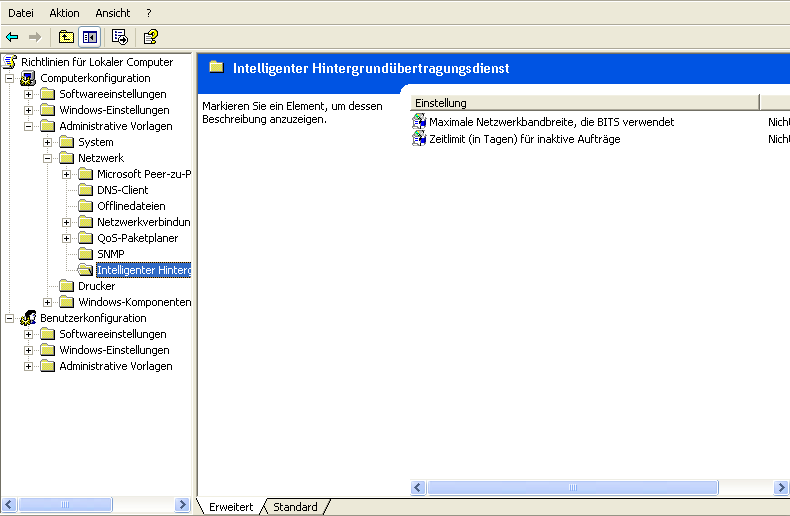The width and height of the screenshot is (790, 516).
Task: Select the Offlinedateien tree label
Action: click(x=131, y=206)
